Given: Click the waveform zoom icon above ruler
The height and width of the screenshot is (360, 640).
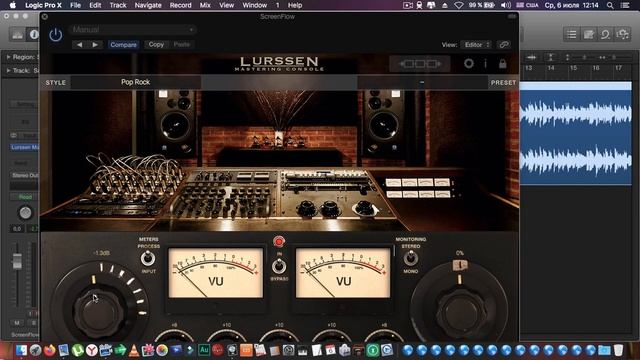Looking at the screenshot, I should coord(531,58).
